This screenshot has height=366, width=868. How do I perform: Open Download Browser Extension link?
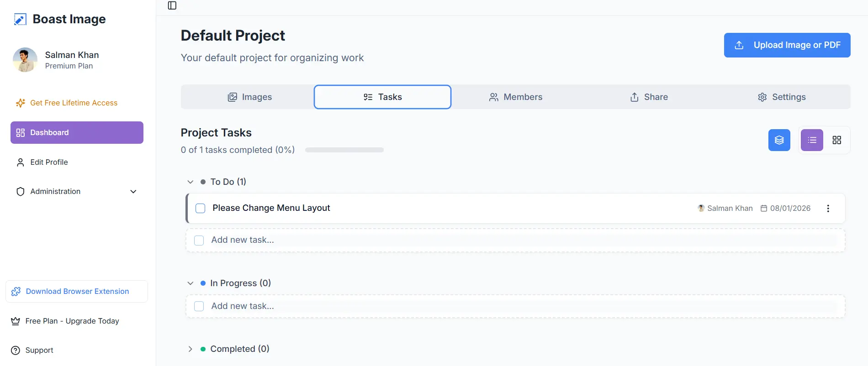coord(77,291)
